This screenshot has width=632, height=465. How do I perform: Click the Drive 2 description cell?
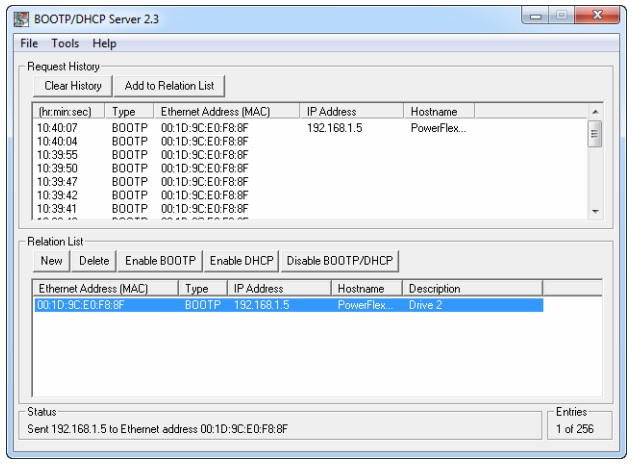[x=425, y=305]
